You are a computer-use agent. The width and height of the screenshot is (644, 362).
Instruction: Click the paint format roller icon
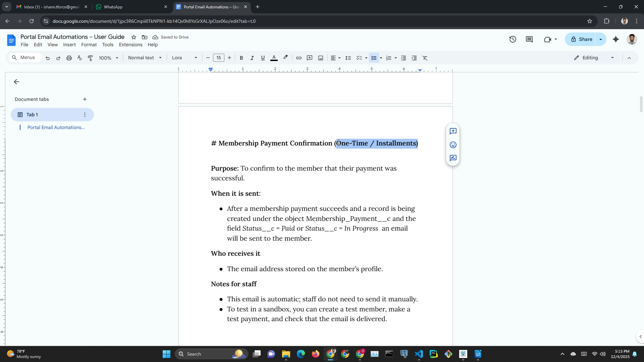90,58
